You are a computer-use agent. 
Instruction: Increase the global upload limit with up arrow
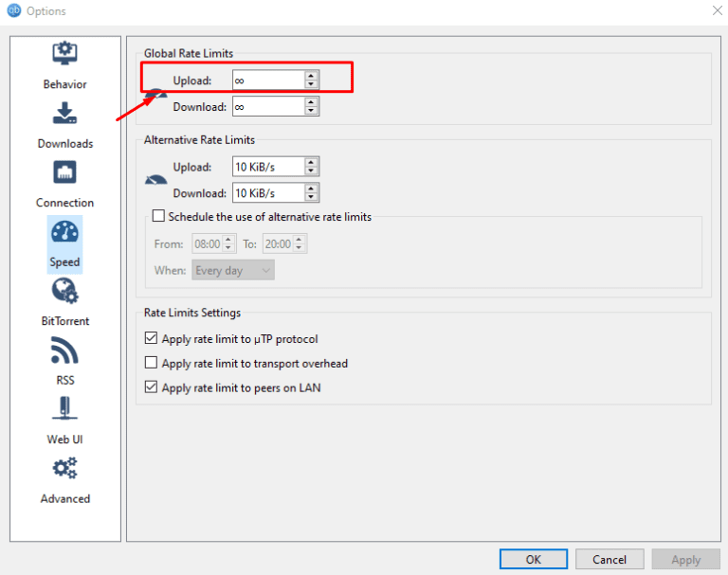coord(311,76)
